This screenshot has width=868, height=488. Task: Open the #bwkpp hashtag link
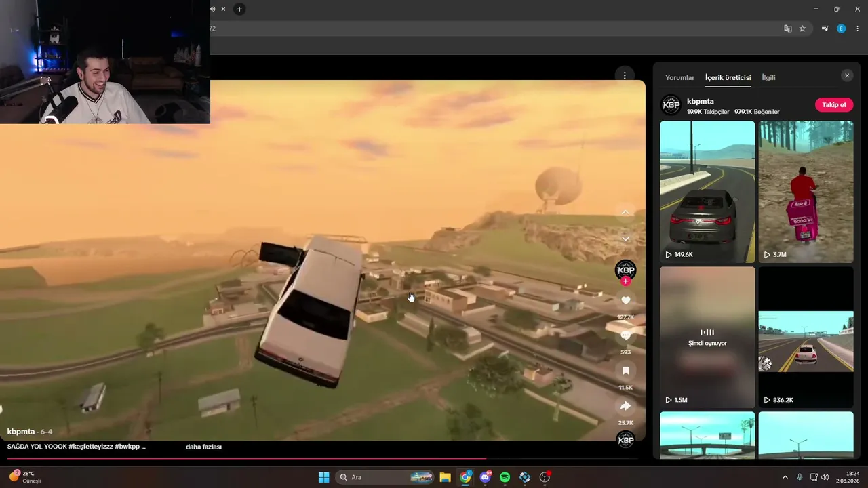[x=127, y=447]
